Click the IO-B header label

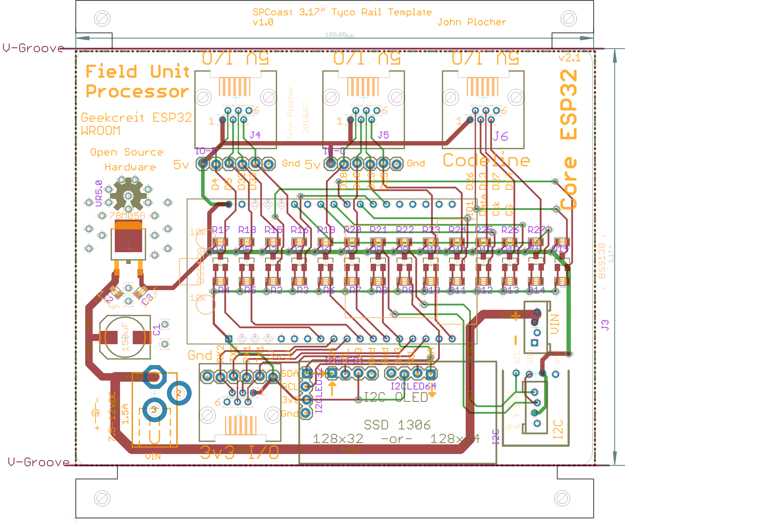pos(206,151)
